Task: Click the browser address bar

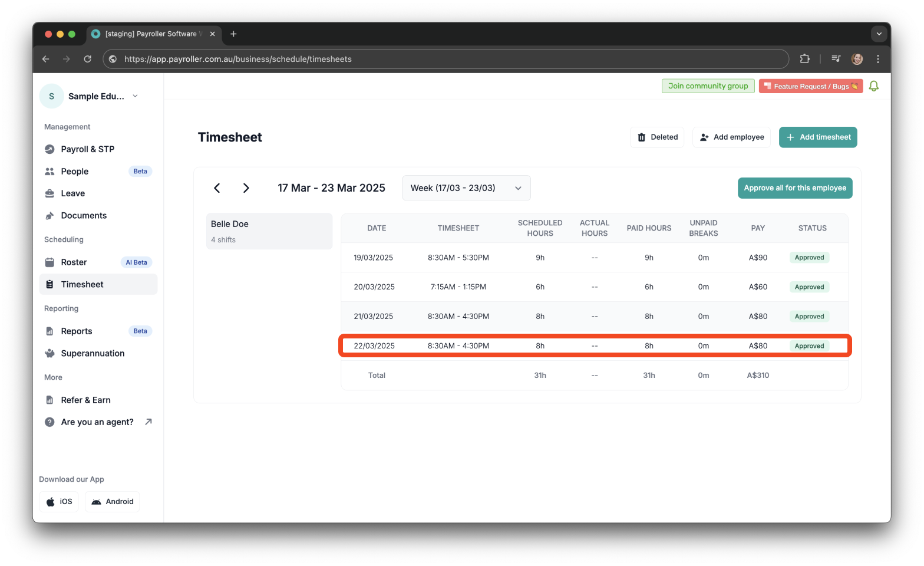Action: pyautogui.click(x=446, y=59)
